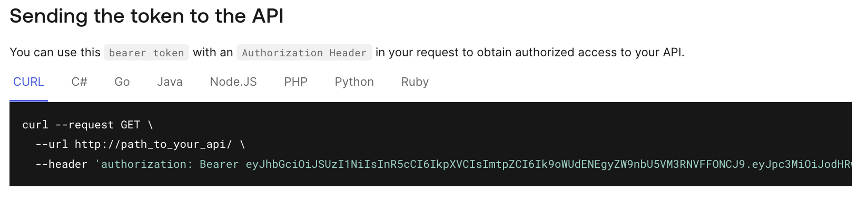Select the CURL tab
868x201 pixels.
click(28, 82)
